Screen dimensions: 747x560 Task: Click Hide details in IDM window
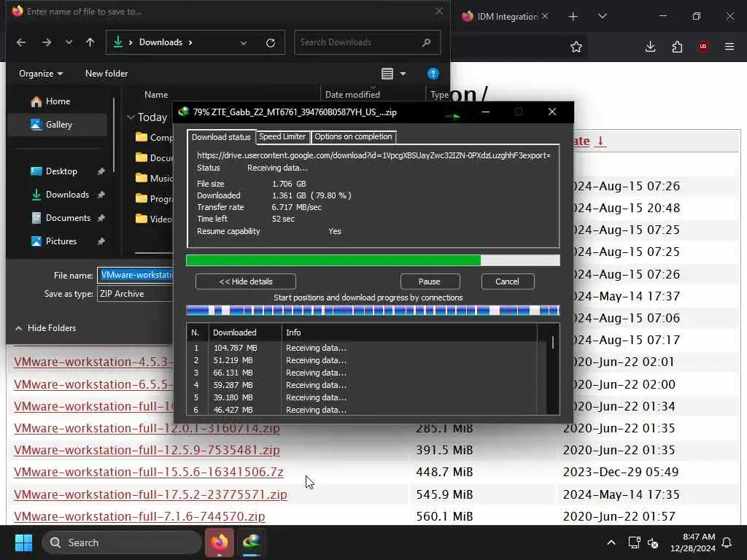245,281
